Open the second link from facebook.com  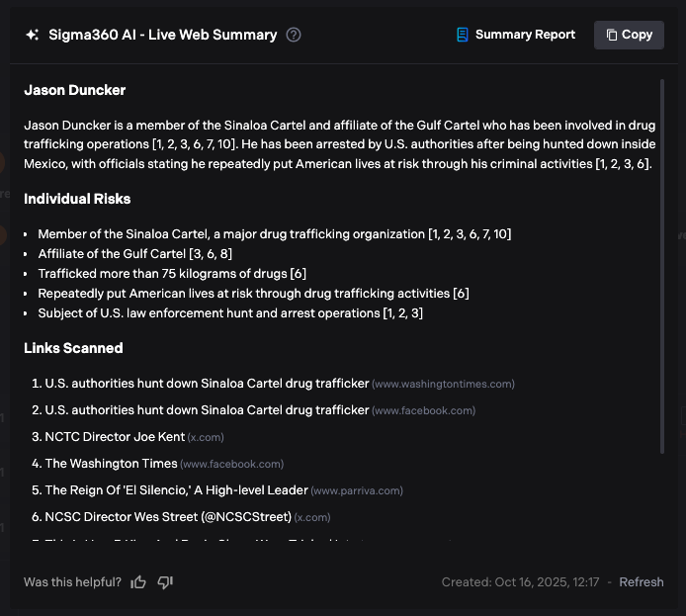click(x=207, y=410)
